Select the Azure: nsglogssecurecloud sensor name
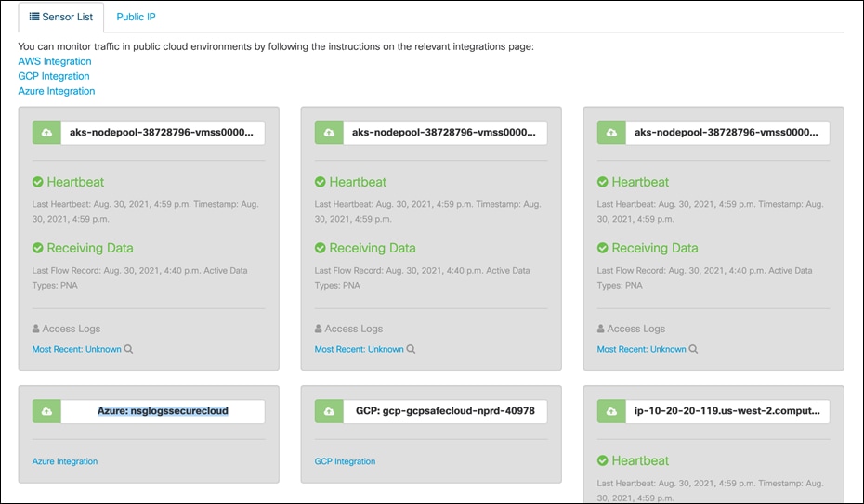This screenshot has height=504, width=864. tap(163, 411)
